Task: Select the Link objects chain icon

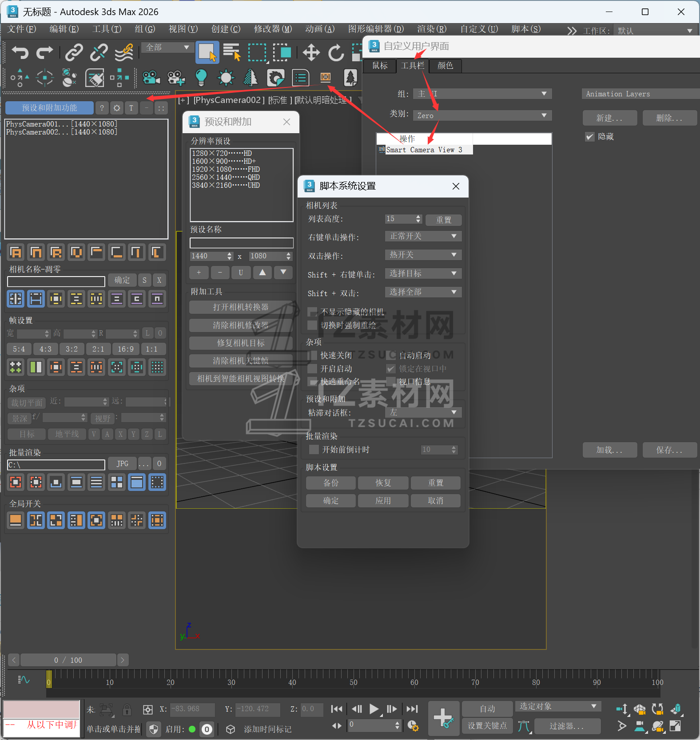Action: pyautogui.click(x=74, y=52)
